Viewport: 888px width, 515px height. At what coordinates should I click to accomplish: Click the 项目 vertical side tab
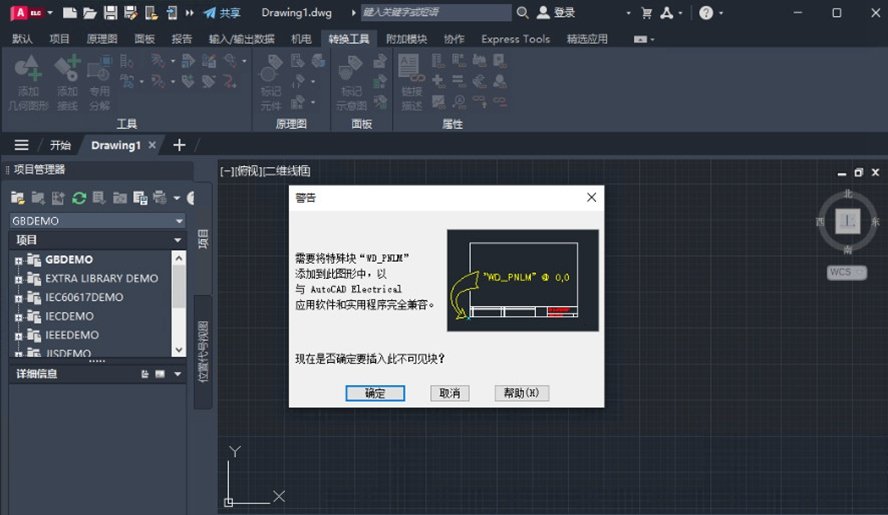point(203,239)
